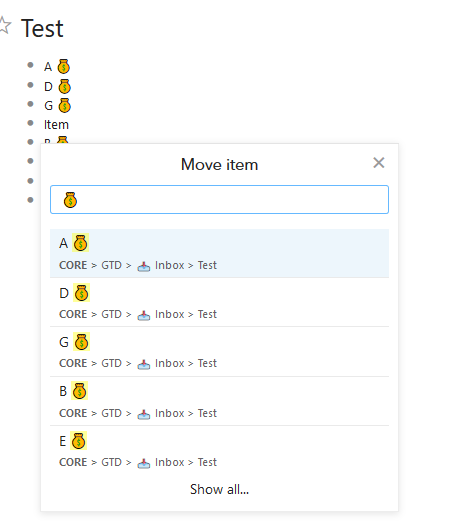Click money bag emoji on item A
Viewport: 474px width, 530px height.
[x=63, y=66]
